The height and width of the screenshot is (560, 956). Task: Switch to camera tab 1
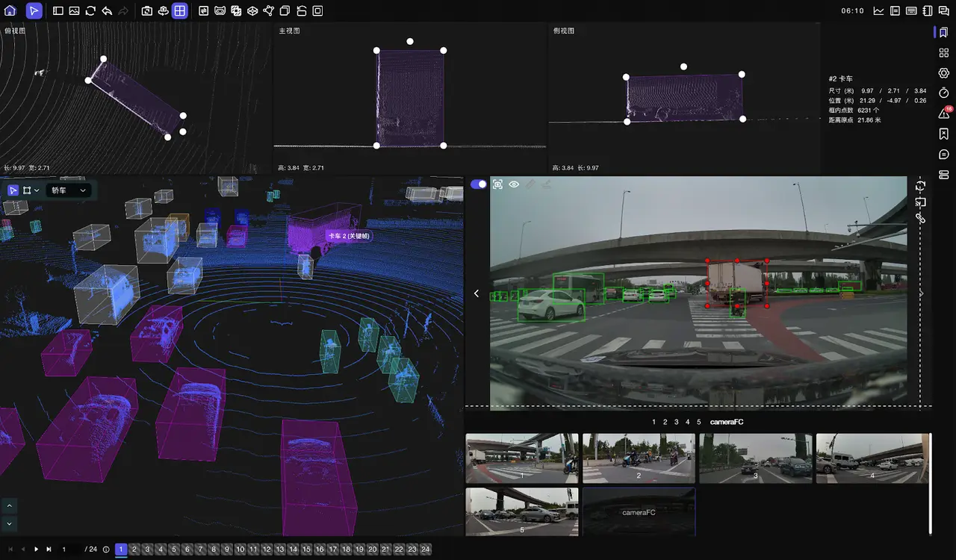click(654, 422)
